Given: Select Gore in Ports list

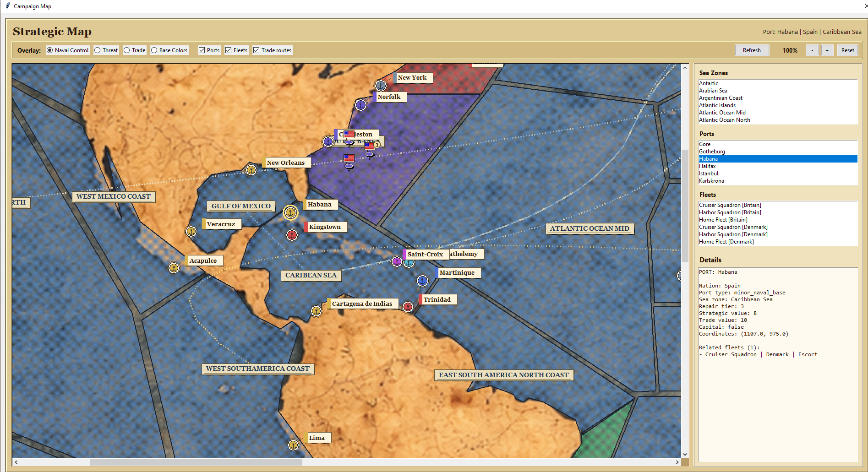Looking at the screenshot, I should [x=778, y=144].
